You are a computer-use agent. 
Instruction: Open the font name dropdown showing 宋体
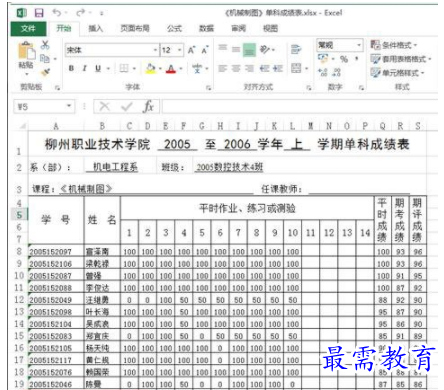point(155,50)
